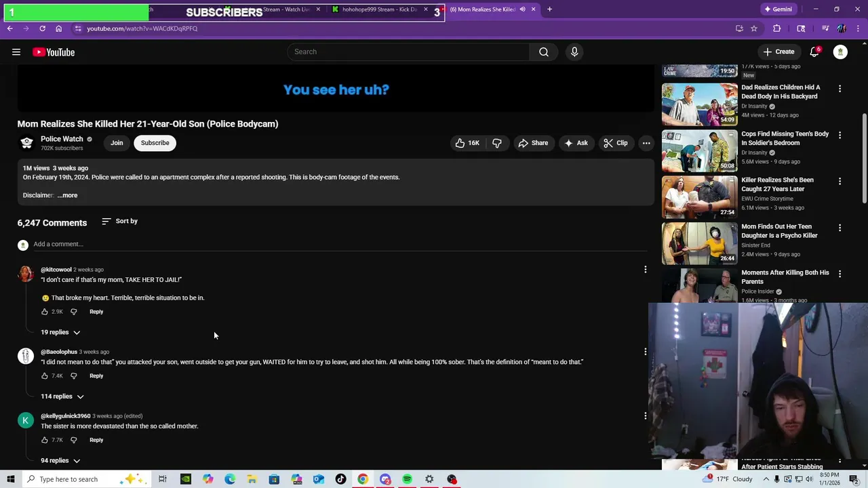
Task: Dislike the @kellygulnick3960 comment
Action: click(74, 441)
